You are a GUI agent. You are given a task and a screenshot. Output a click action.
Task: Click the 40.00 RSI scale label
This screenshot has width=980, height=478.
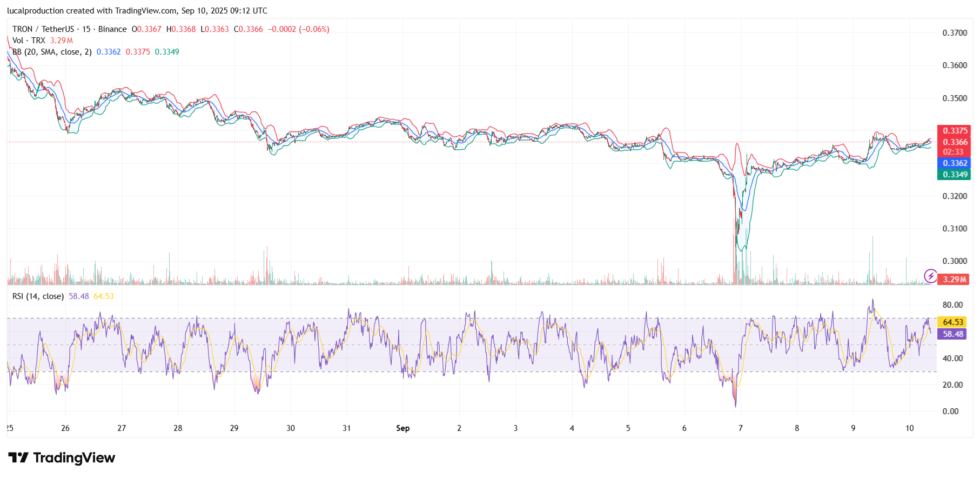click(x=952, y=358)
